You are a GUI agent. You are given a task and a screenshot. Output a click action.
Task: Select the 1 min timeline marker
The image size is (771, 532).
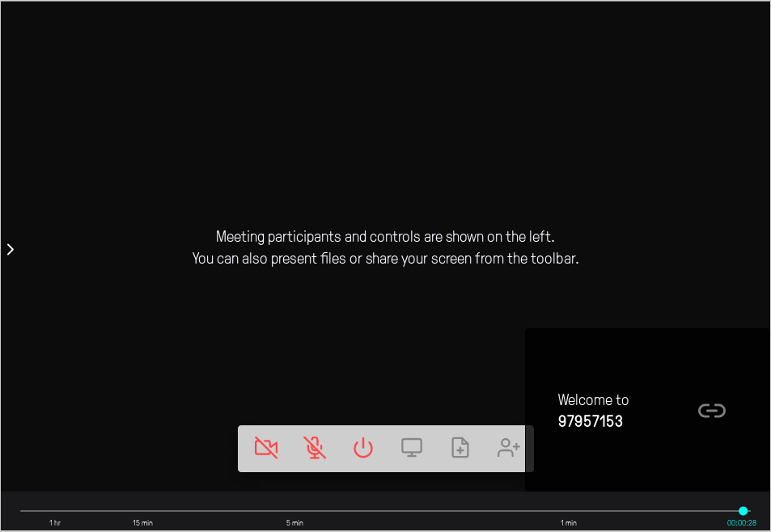pyautogui.click(x=569, y=522)
